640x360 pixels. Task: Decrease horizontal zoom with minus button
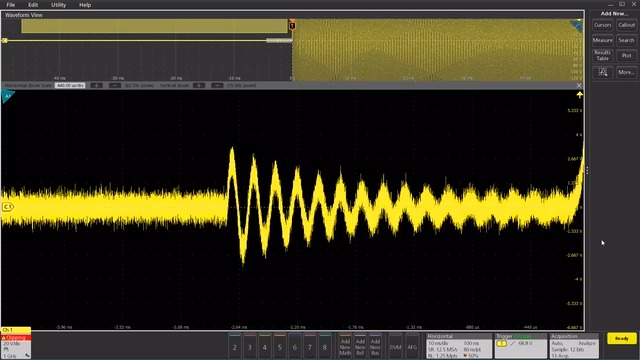pos(115,86)
